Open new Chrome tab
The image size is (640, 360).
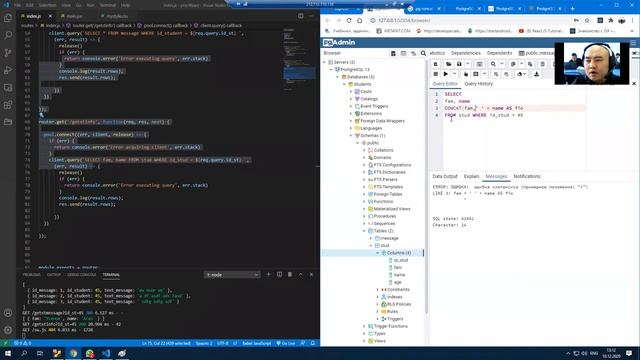click(573, 9)
